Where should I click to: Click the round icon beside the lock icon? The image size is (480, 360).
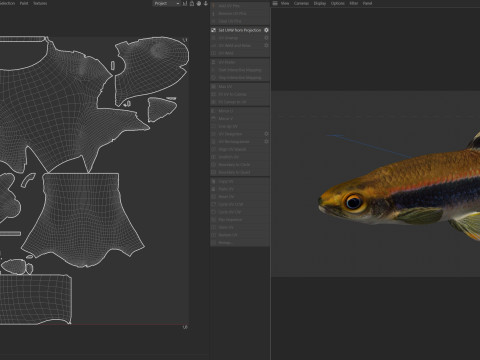coord(199,3)
